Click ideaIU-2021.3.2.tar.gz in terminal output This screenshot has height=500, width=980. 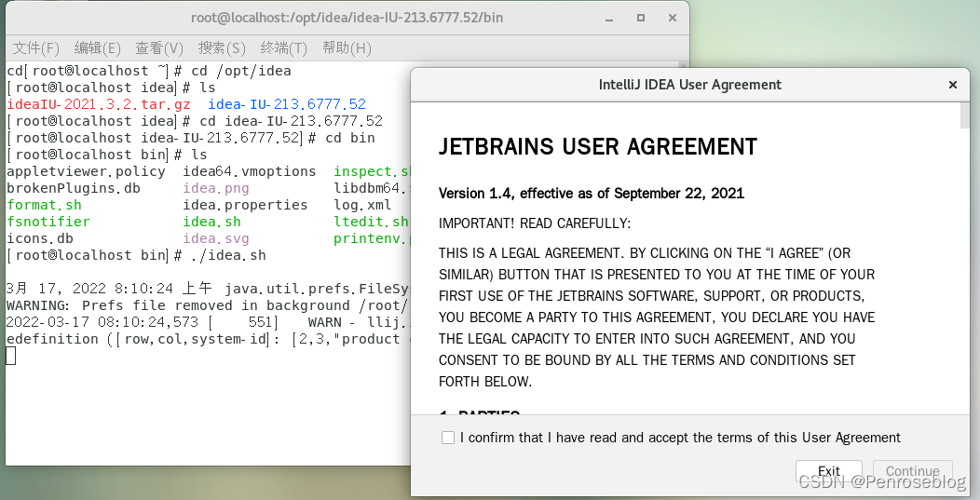pyautogui.click(x=98, y=104)
